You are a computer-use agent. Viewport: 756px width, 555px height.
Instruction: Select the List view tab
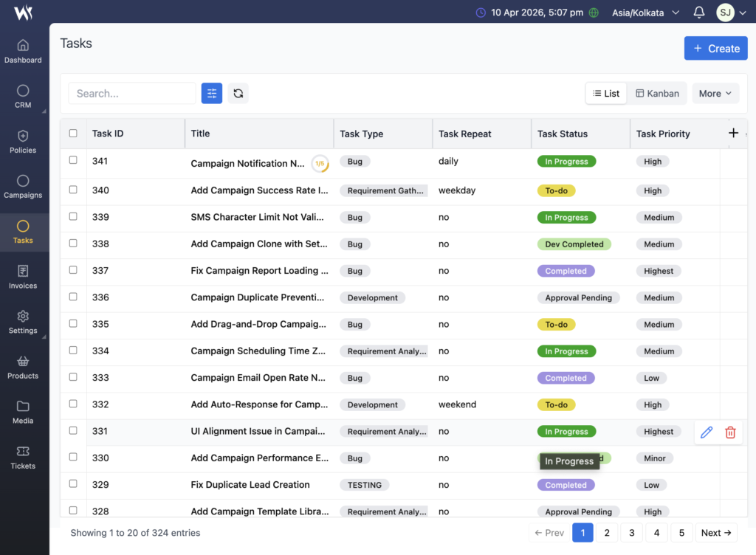point(606,93)
